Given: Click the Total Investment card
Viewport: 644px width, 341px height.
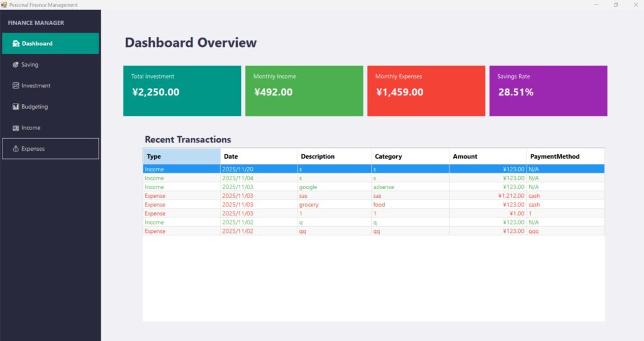Looking at the screenshot, I should click(182, 90).
